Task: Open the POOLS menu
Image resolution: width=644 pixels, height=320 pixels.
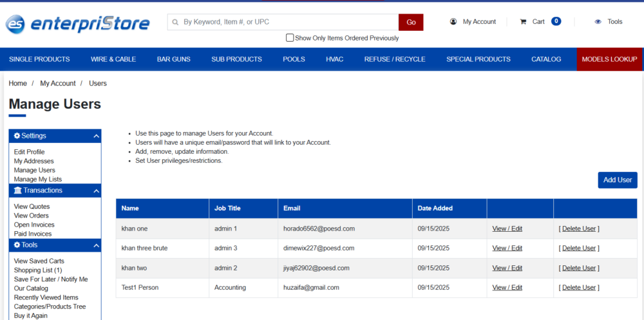Action: coord(294,59)
